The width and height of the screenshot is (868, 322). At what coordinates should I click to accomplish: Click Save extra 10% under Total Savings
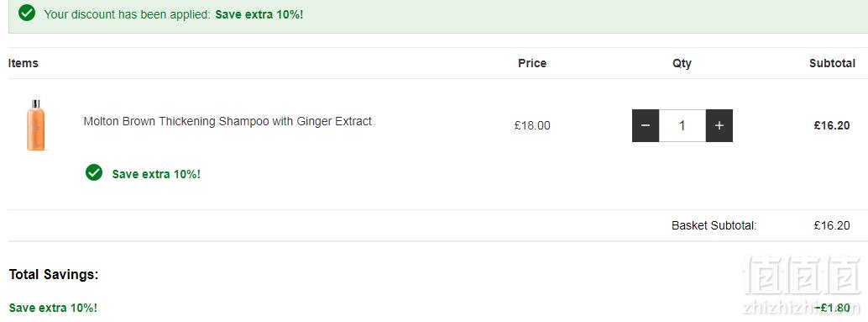tap(53, 308)
